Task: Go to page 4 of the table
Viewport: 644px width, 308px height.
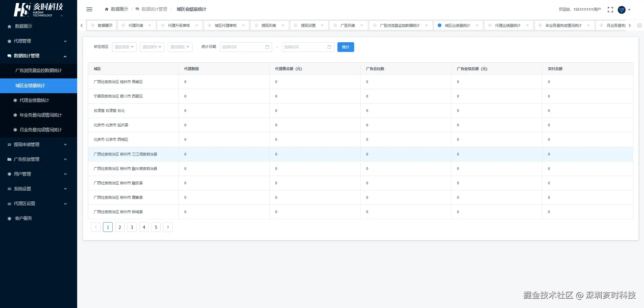Action: point(144,227)
